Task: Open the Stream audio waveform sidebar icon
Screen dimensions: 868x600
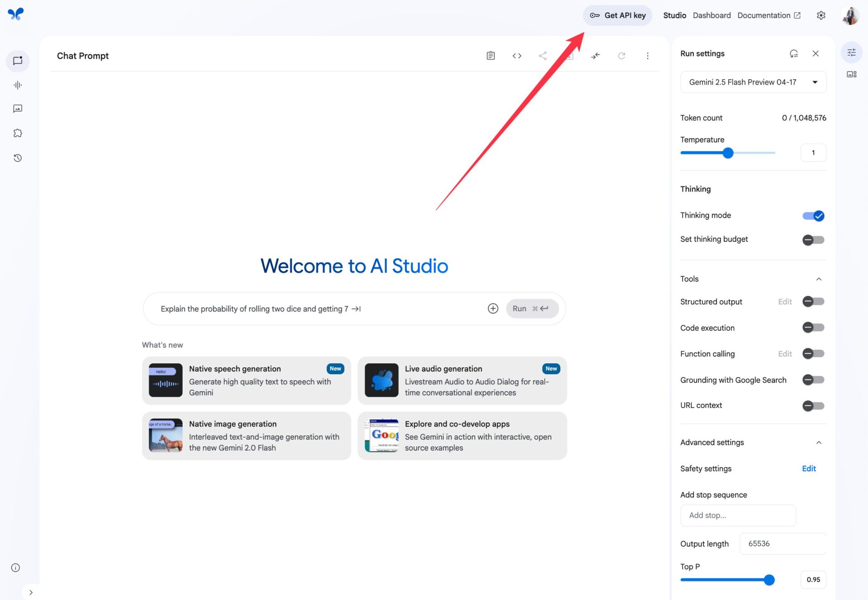Action: click(x=18, y=85)
